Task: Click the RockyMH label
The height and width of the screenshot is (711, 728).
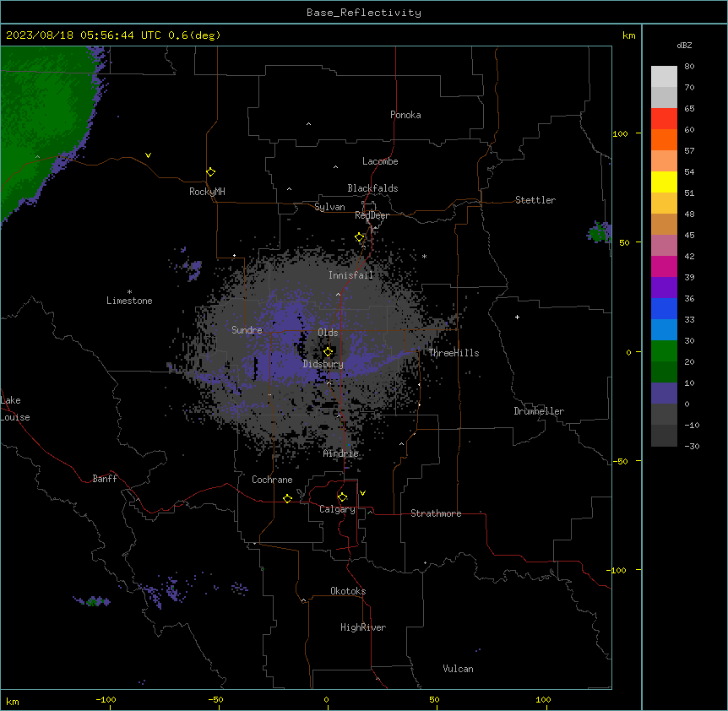Action: [207, 192]
